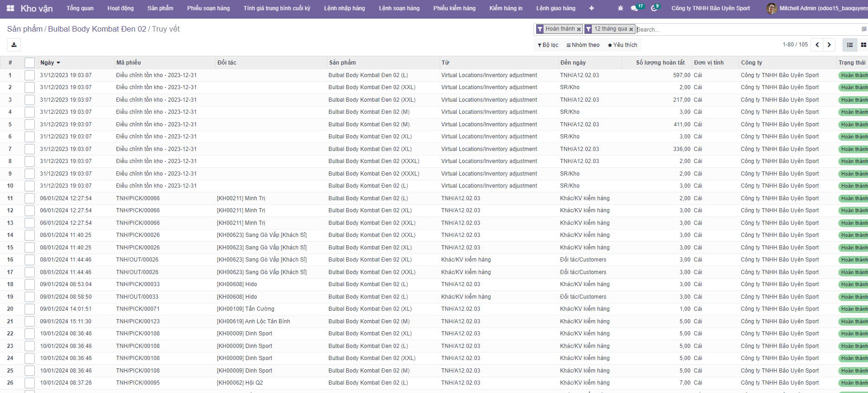Go to previous page of records

point(817,45)
